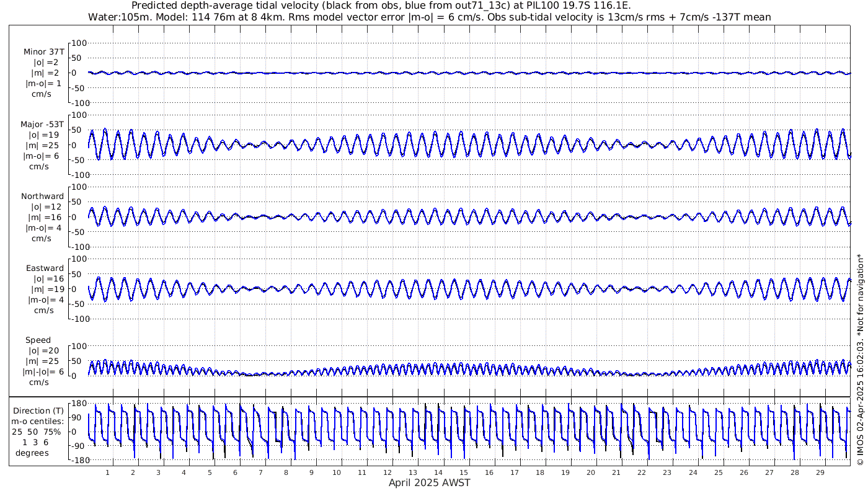This screenshot has width=868, height=496.
Task: Click the day "27" label on the date axis
Action: tap(769, 472)
